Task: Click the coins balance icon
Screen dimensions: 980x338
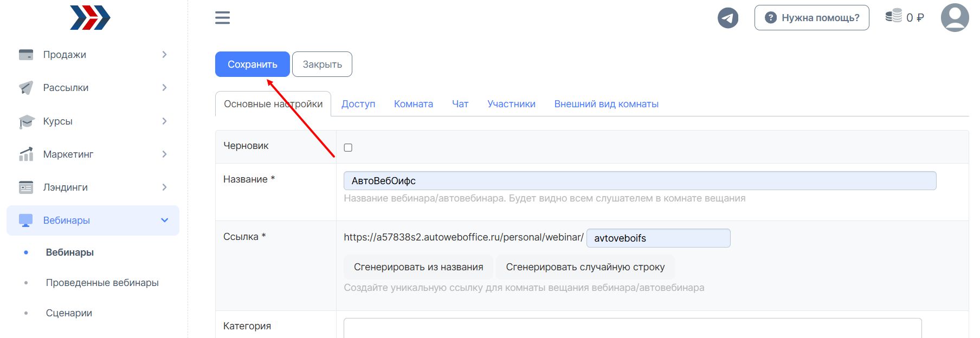Action: pyautogui.click(x=894, y=16)
